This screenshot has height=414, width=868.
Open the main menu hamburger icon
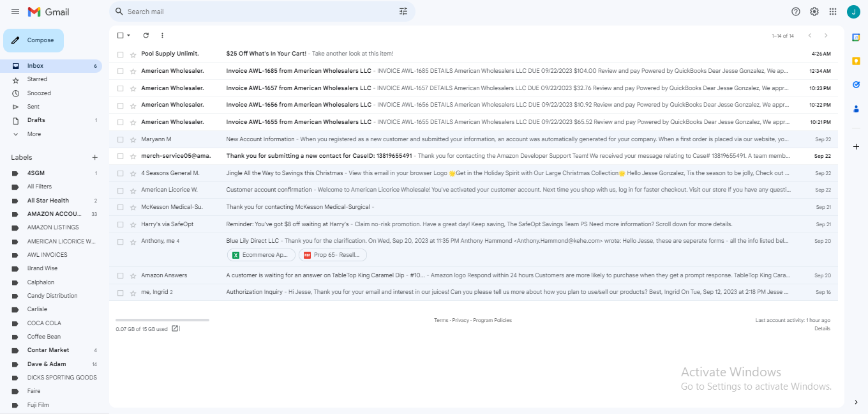[15, 11]
